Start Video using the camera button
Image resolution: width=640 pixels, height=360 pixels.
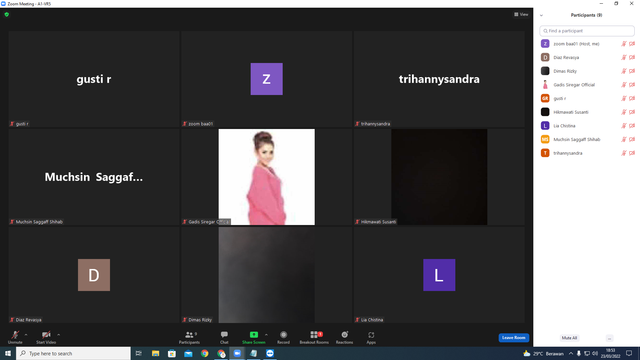pos(46,337)
